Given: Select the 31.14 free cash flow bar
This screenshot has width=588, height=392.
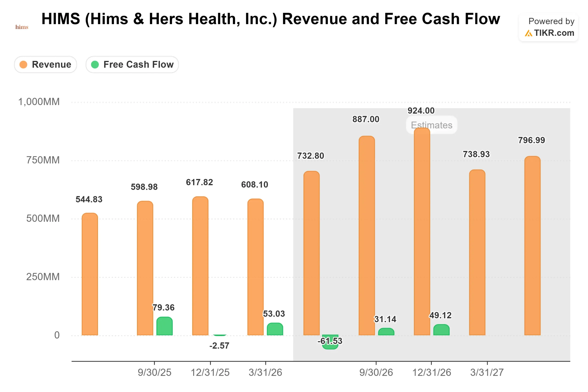Looking at the screenshot, I should pos(386,332).
